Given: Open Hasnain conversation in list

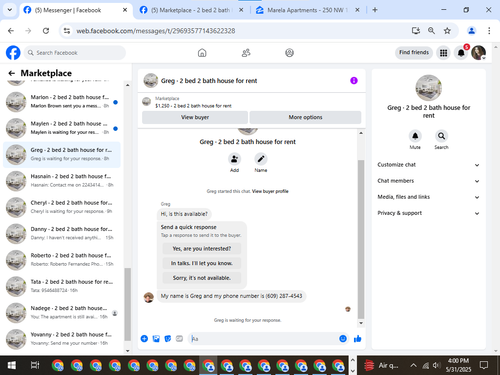Looking at the screenshot, I should (62, 181).
